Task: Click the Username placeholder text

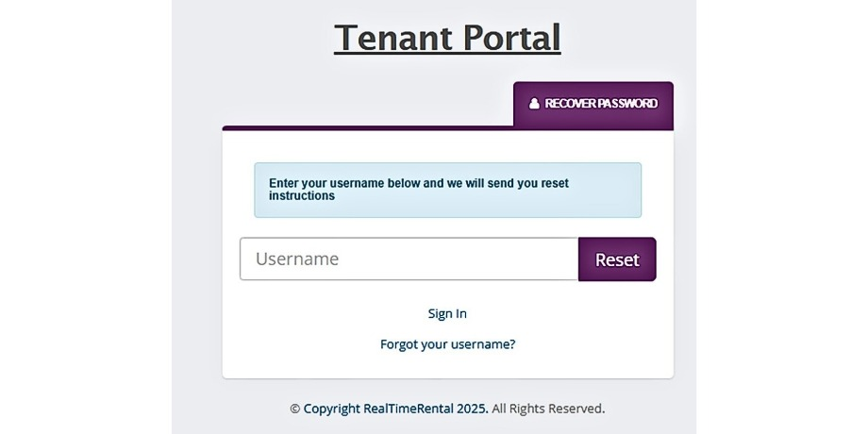Action: pos(297,259)
